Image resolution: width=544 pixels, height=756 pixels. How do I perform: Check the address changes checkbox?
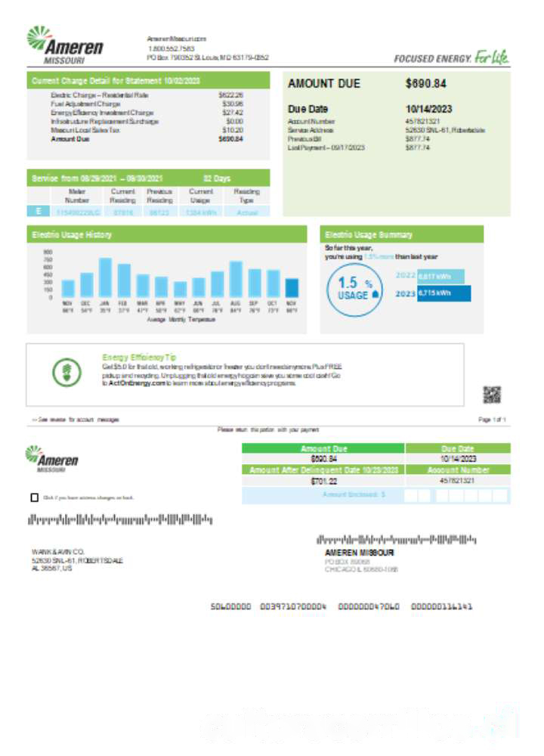coord(34,497)
